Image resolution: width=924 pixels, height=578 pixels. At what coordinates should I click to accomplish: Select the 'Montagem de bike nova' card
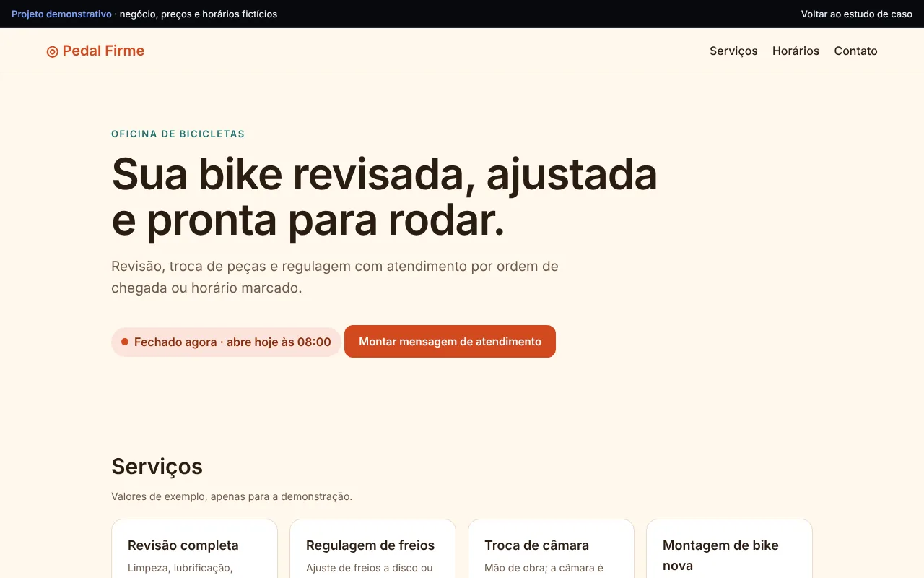tap(729, 548)
